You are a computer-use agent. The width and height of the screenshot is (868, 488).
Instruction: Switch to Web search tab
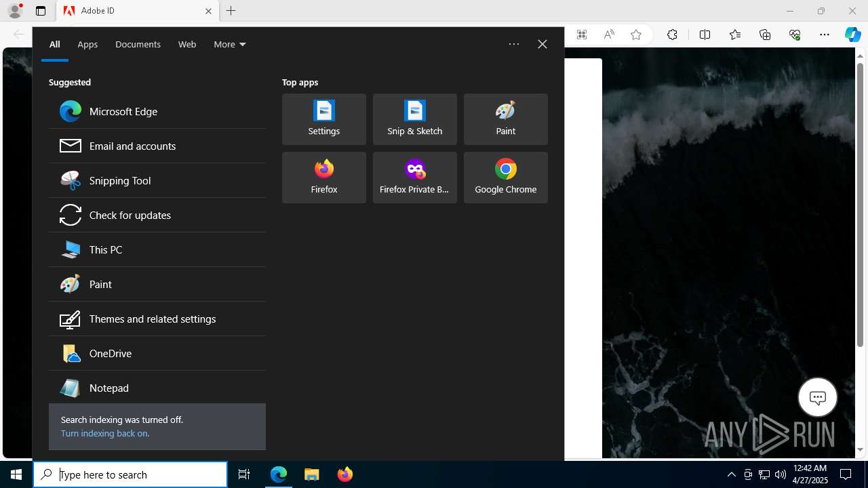pos(187,45)
